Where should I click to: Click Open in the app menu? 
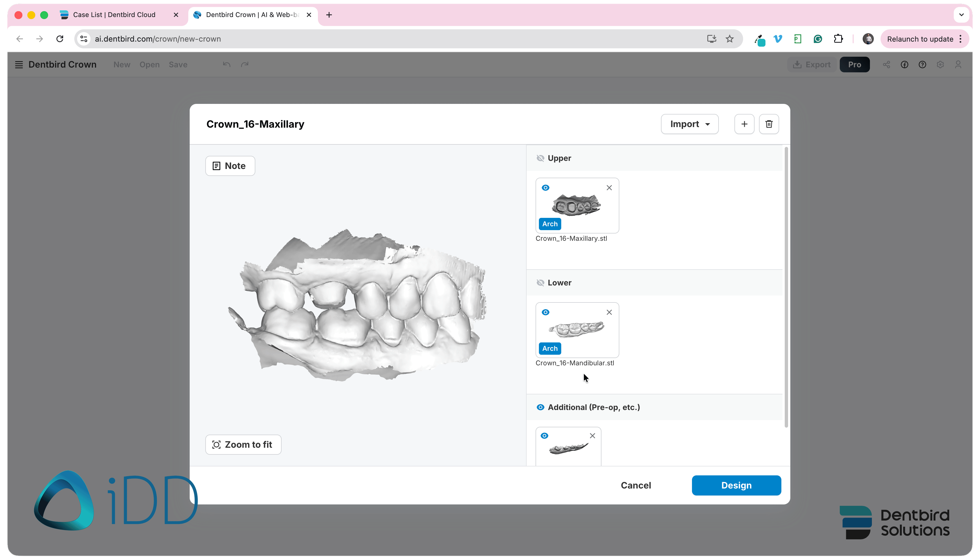tap(149, 65)
